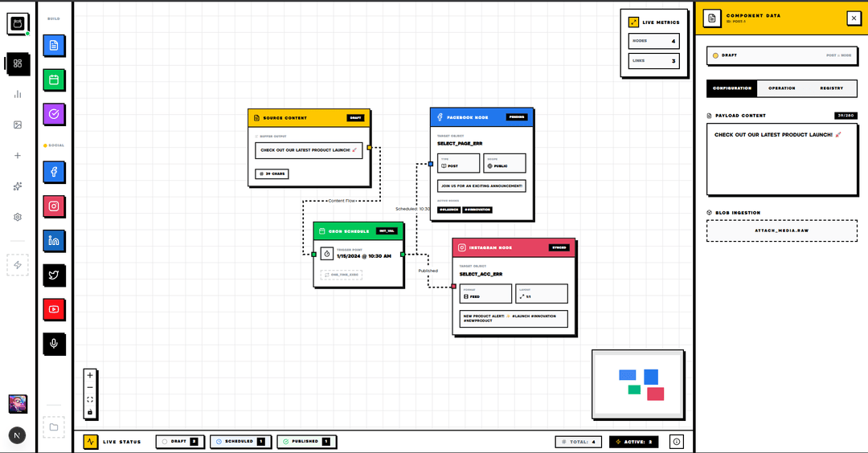Image resolution: width=868 pixels, height=453 pixels.
Task: Open the Facebook node Type: Post selector
Action: [458, 163]
